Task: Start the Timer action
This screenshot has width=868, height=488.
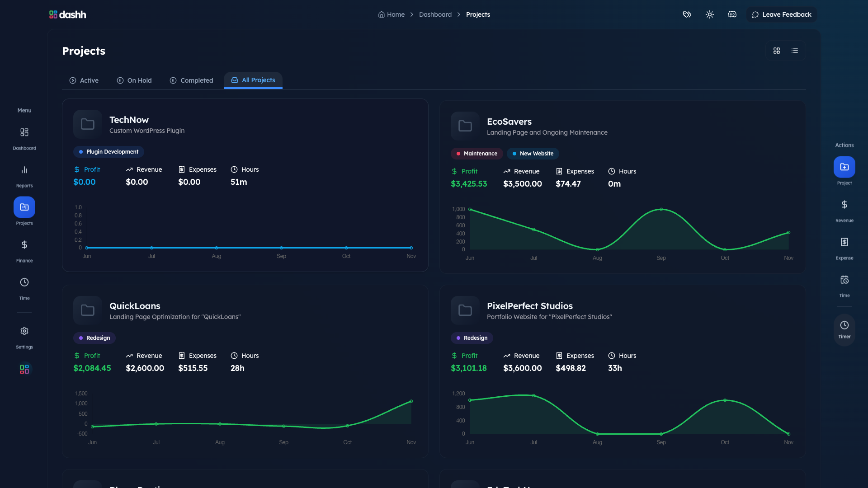Action: [844, 329]
